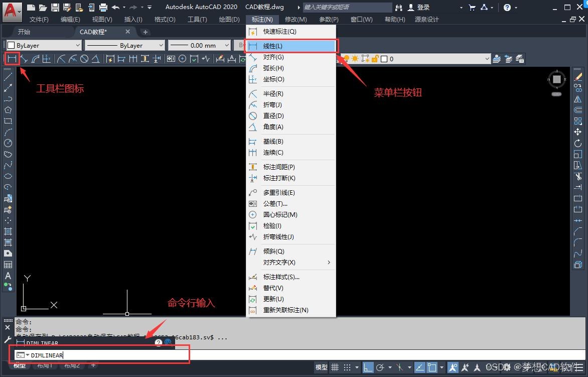The height and width of the screenshot is (377, 588).
Task: Click the 登录 sign-in button
Action: 419,8
